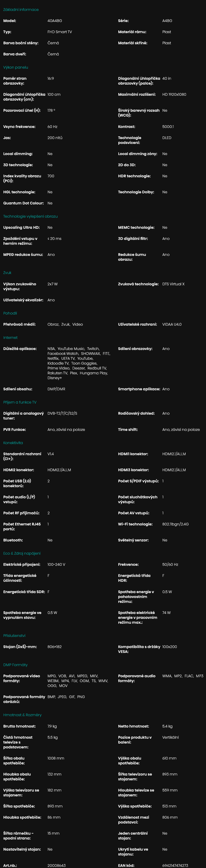Click the Základní informace section heading
This screenshot has width=206, height=868.
click(21, 10)
